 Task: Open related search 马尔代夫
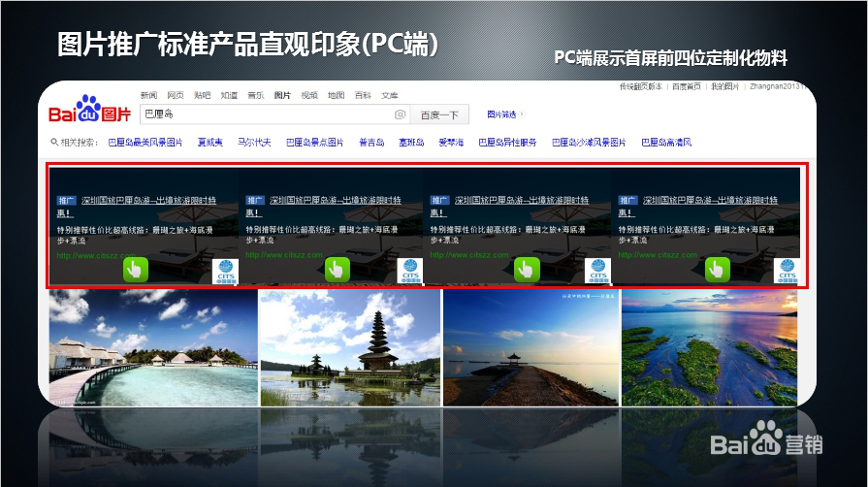click(254, 143)
